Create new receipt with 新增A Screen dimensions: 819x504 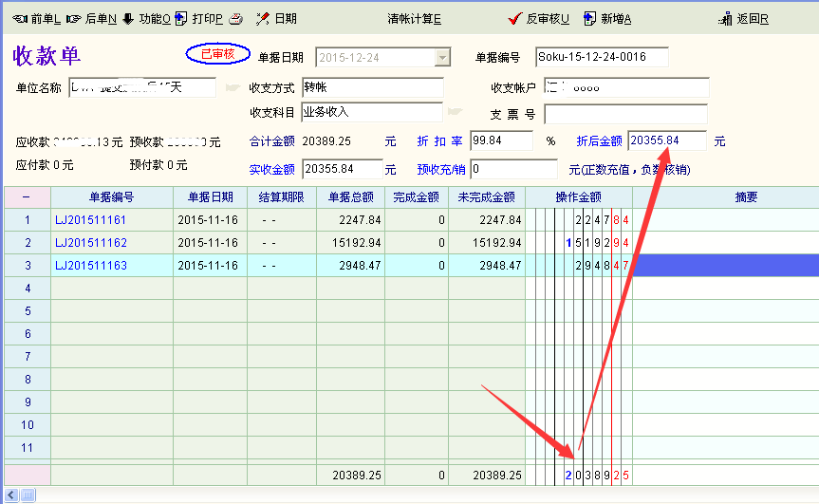607,18
